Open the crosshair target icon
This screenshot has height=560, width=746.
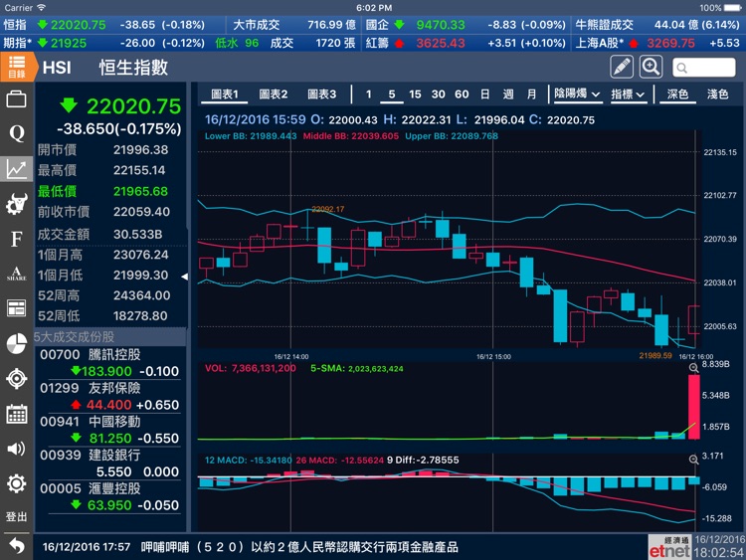[x=16, y=379]
